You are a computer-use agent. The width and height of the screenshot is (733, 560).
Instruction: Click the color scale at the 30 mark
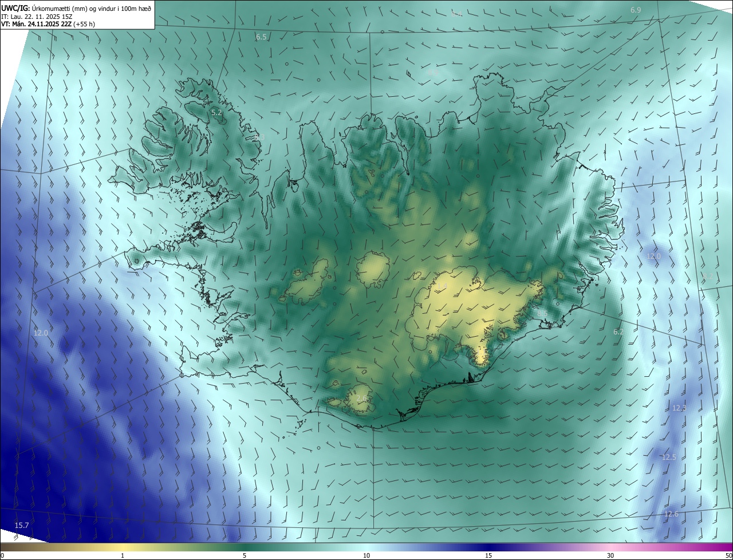tap(610, 555)
